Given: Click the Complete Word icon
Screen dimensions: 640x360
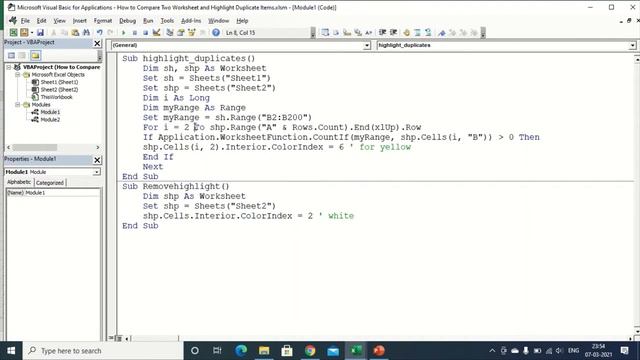Looking at the screenshot, I should (369, 33).
